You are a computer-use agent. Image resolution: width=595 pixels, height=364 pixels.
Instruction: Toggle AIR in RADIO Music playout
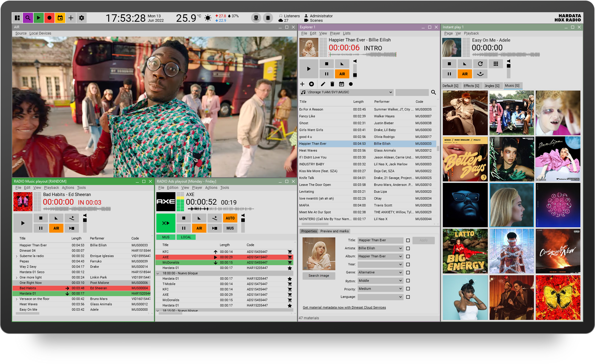pyautogui.click(x=56, y=228)
